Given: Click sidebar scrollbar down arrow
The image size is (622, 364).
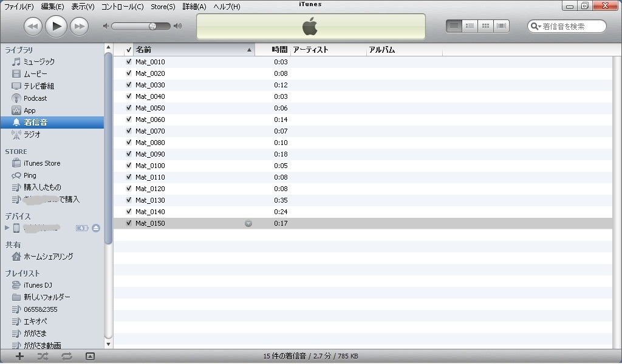Looking at the screenshot, I should (108, 345).
